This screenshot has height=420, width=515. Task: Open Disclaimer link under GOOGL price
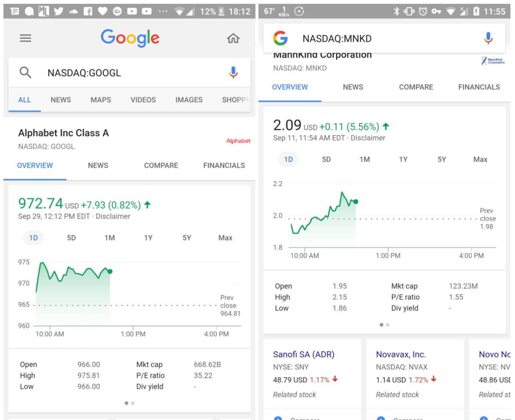tap(113, 216)
